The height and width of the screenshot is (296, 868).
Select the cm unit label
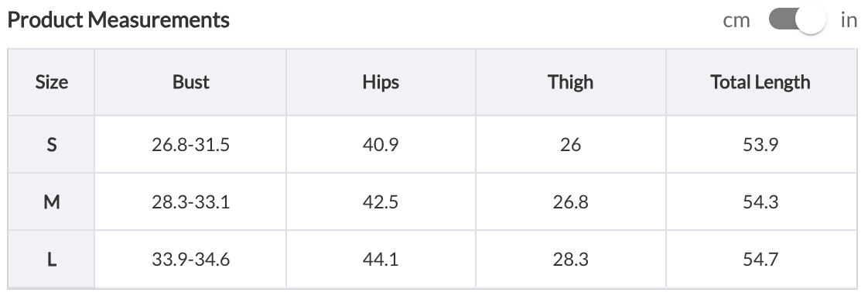coord(736,20)
